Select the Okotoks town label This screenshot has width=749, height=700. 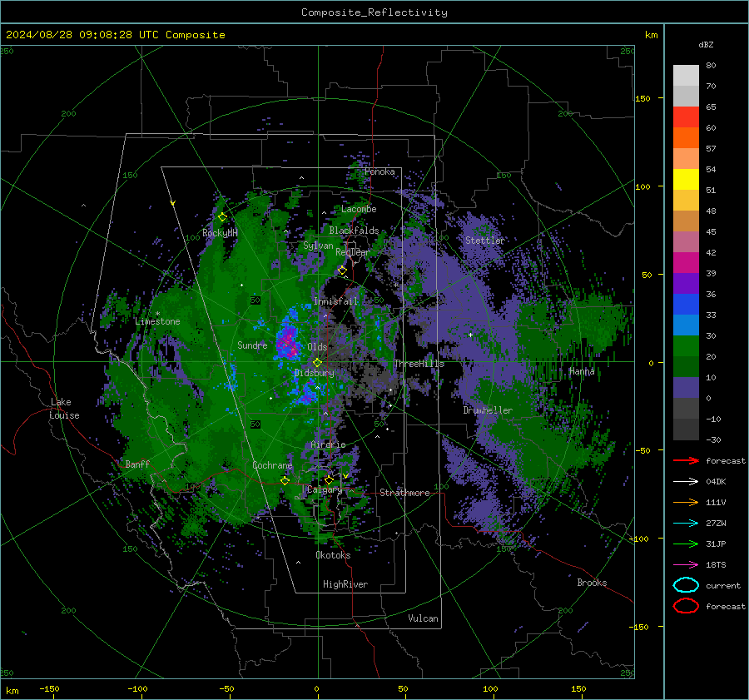[x=333, y=554]
